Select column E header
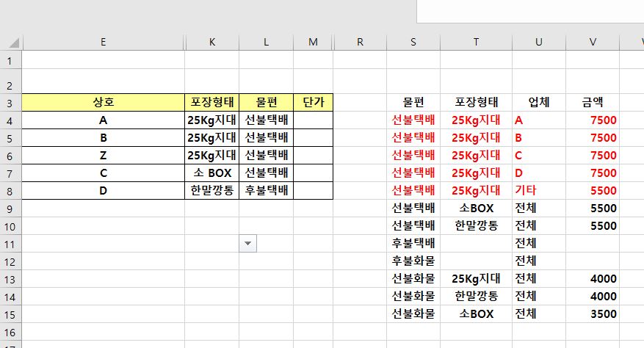Screen dimensions: 644x348 (x=103, y=42)
